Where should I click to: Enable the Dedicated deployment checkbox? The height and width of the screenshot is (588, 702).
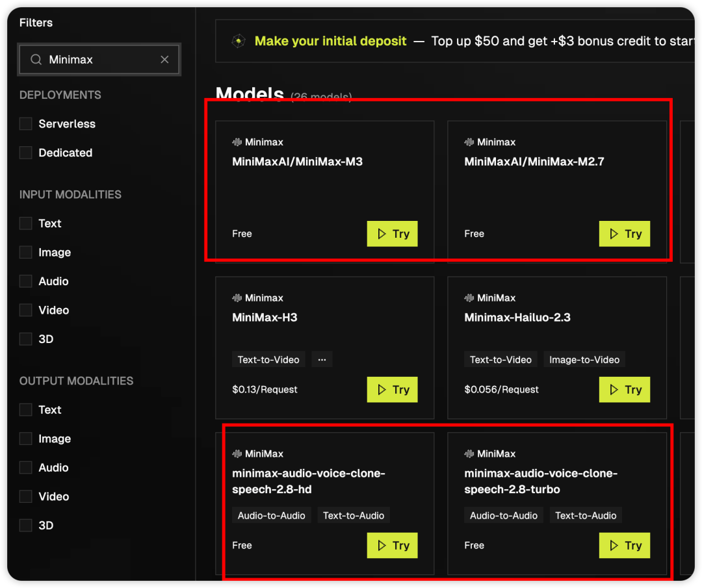pyautogui.click(x=25, y=153)
